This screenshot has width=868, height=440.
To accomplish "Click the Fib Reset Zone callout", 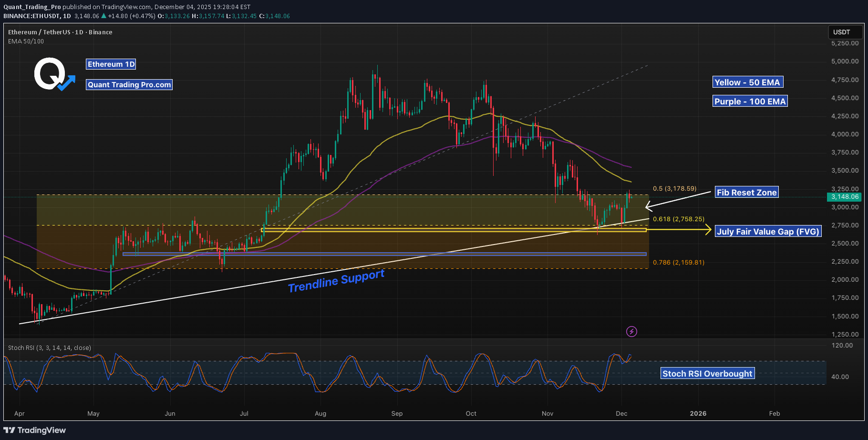I will coord(746,192).
